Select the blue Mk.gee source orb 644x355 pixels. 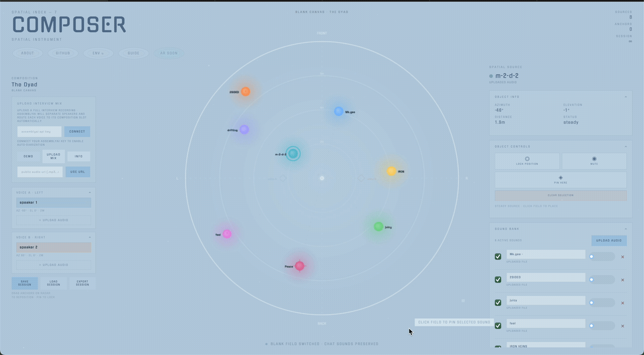pos(339,111)
